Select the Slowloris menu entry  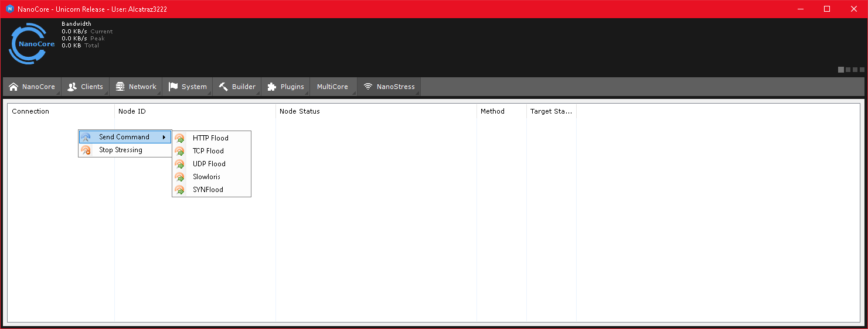click(206, 177)
